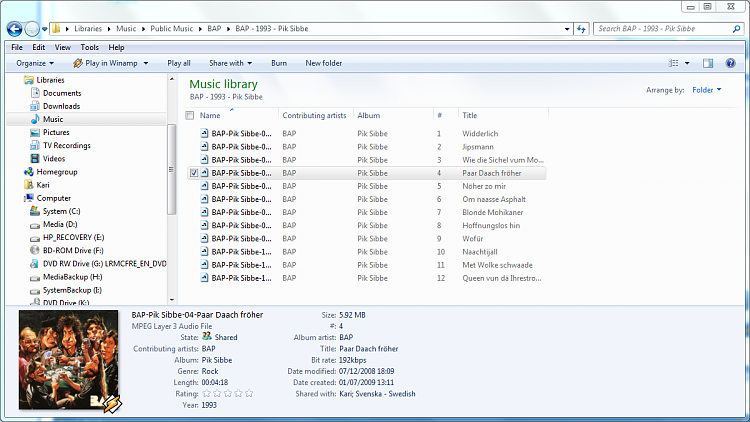Click the Forward navigation arrow button
Screen dimensions: 750x422
point(32,29)
